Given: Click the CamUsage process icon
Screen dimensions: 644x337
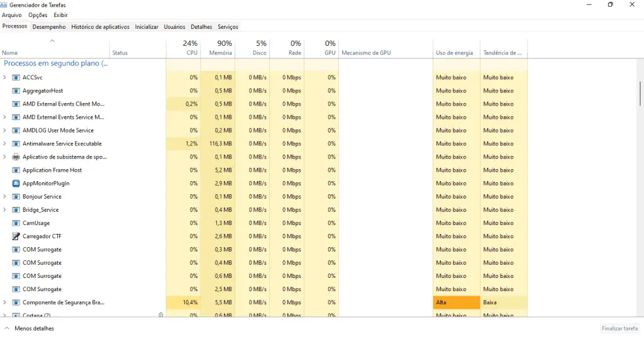Looking at the screenshot, I should point(16,223).
